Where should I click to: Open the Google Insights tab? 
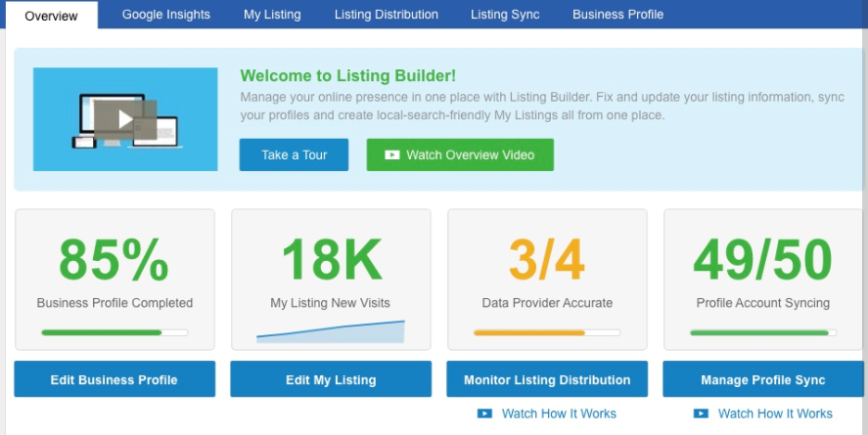(166, 15)
